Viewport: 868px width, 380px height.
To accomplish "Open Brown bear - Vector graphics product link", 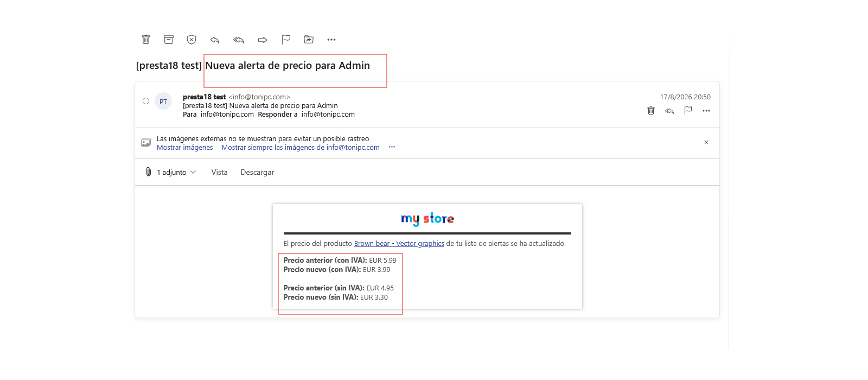I will tap(399, 244).
